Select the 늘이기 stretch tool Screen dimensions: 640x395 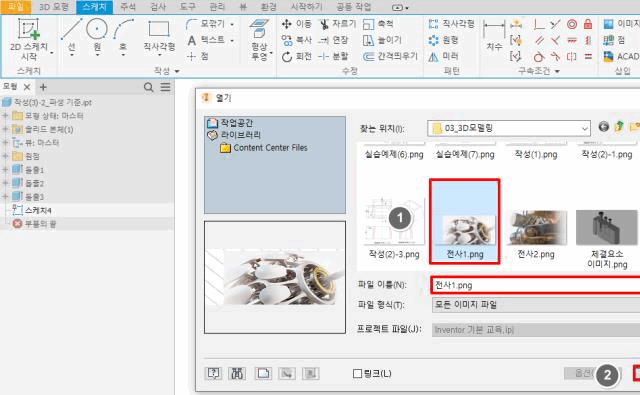pos(382,40)
